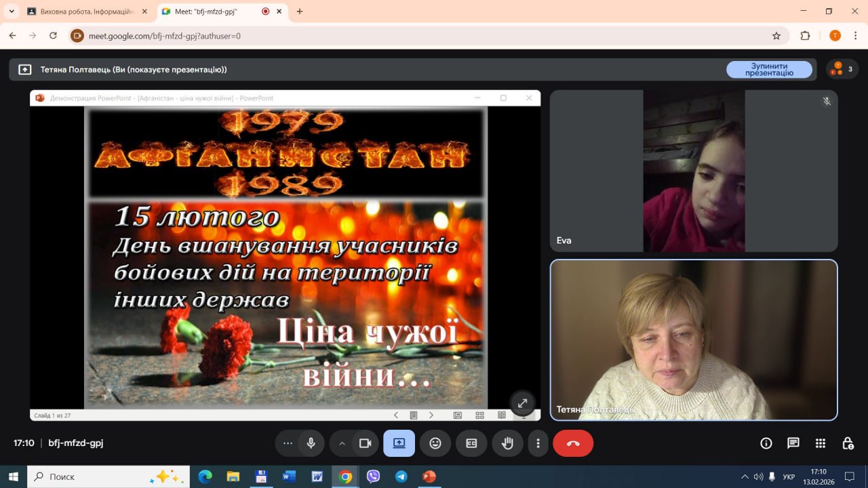
Task: Toggle closed captions (CC) button
Action: (471, 443)
